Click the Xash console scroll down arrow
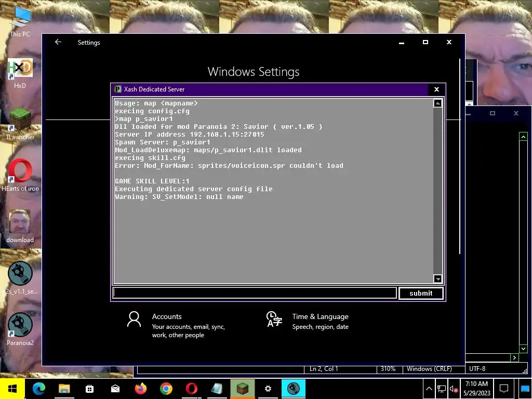 (437, 279)
